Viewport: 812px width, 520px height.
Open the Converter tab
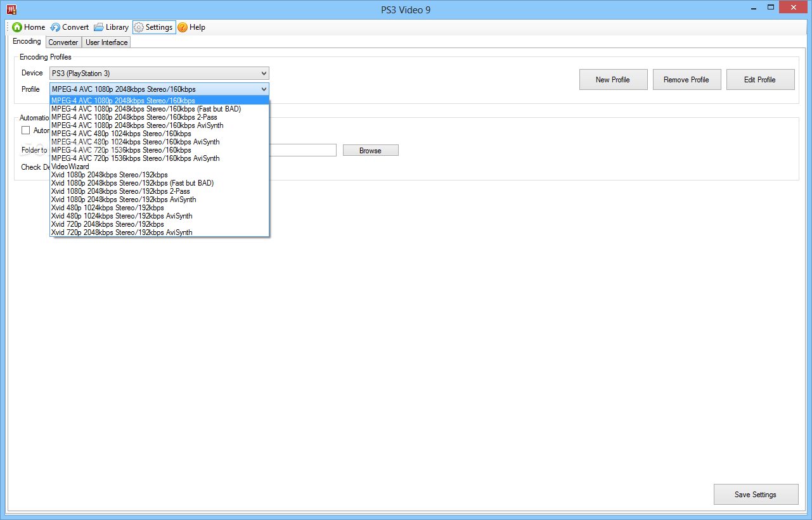coord(63,42)
